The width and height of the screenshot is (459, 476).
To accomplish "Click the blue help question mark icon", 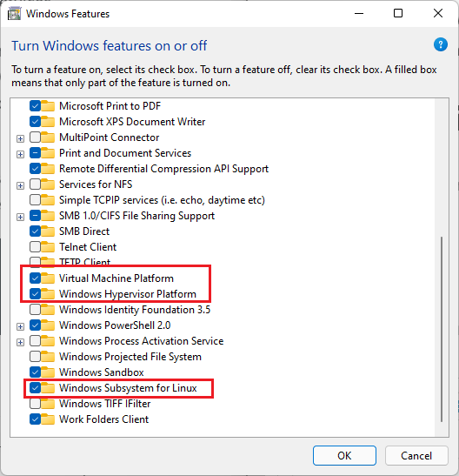I will 440,44.
